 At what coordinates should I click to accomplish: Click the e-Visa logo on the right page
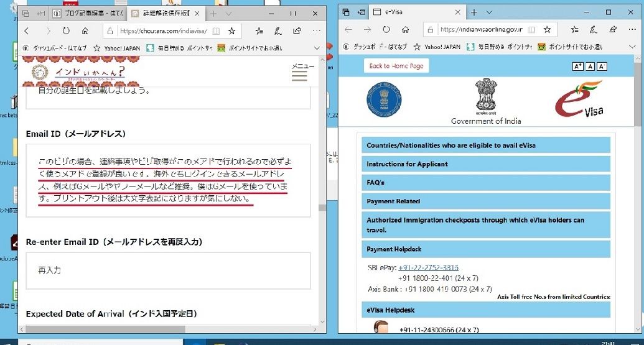[579, 99]
